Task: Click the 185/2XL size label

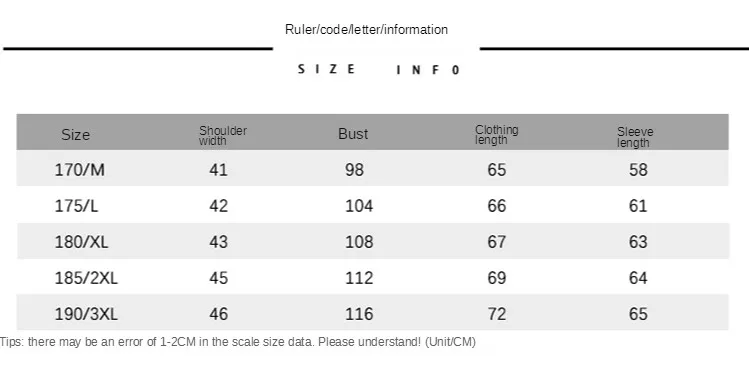Action: 86,278
